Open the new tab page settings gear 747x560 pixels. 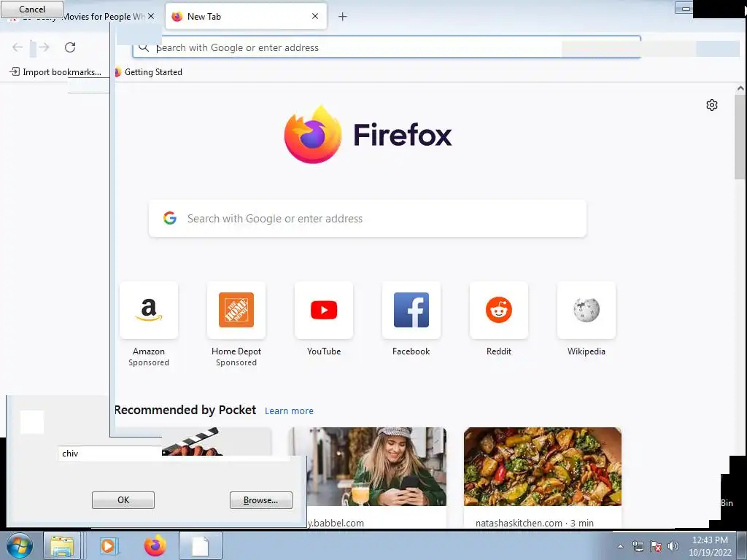(712, 105)
